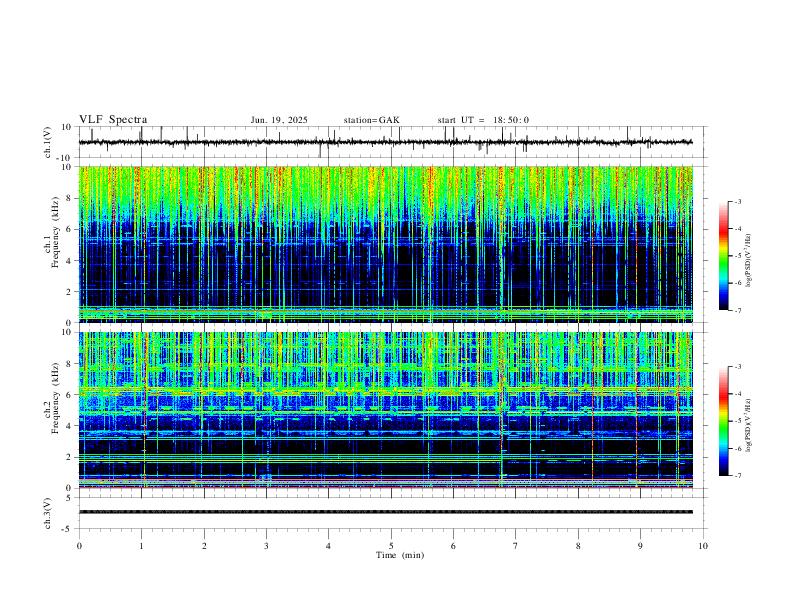The width and height of the screenshot is (792, 612).
Task: Click the upper log(PSD) colorbar label
Action: point(748,261)
